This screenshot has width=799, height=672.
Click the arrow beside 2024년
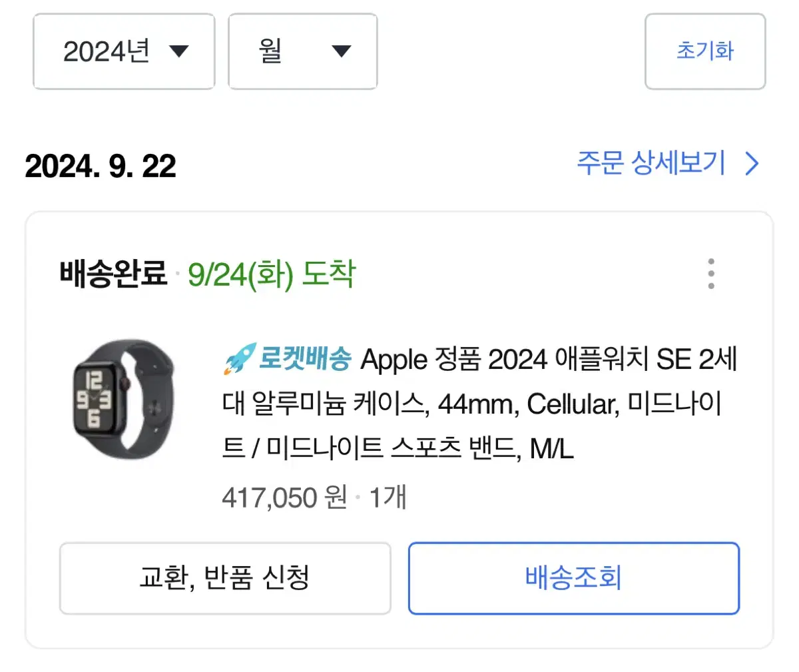point(179,51)
